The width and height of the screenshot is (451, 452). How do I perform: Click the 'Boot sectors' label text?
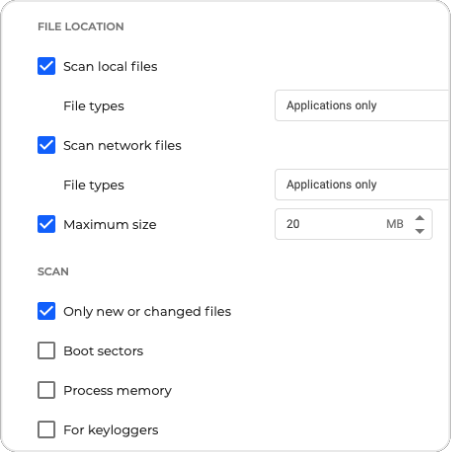[103, 351]
